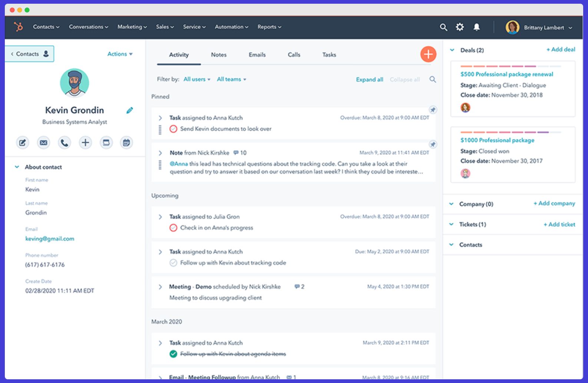Screen dimensions: 588x383
Task: Search the activity timeline magnifier icon
Action: pyautogui.click(x=433, y=79)
